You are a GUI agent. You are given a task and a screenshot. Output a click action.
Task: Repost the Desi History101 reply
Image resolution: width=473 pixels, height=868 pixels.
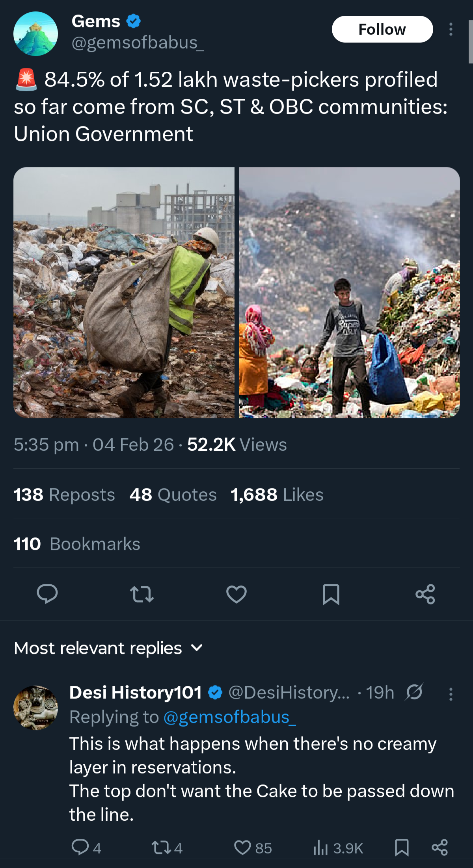(161, 847)
